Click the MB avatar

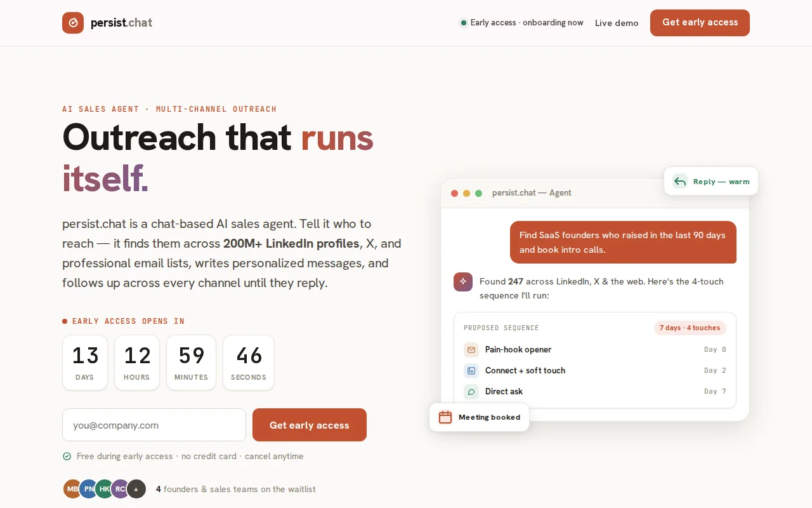(x=72, y=489)
